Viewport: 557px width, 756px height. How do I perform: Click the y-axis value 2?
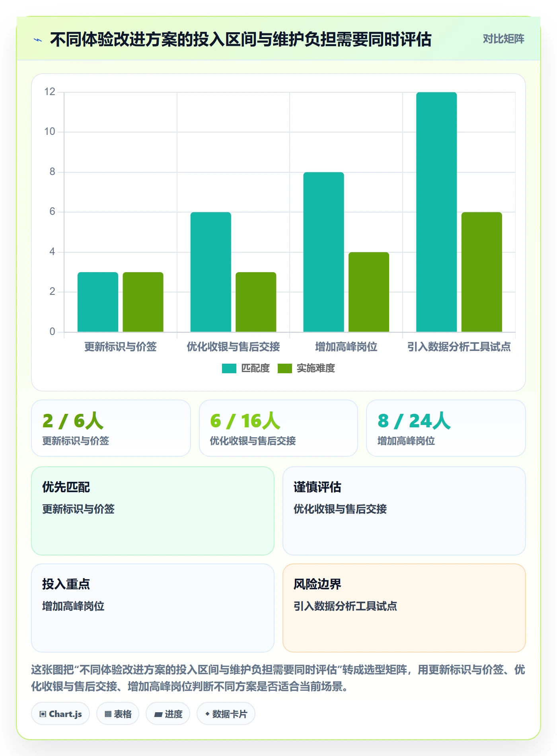click(52, 292)
